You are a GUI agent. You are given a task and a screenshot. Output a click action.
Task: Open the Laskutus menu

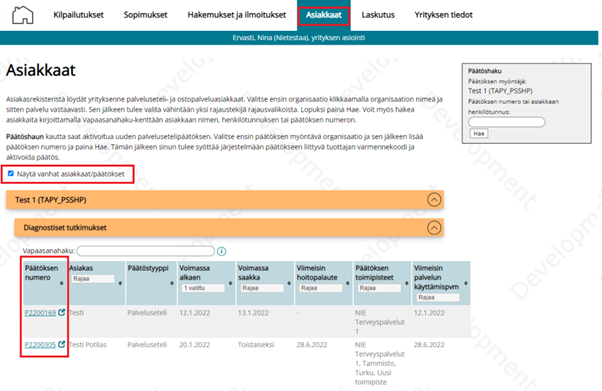pos(378,15)
